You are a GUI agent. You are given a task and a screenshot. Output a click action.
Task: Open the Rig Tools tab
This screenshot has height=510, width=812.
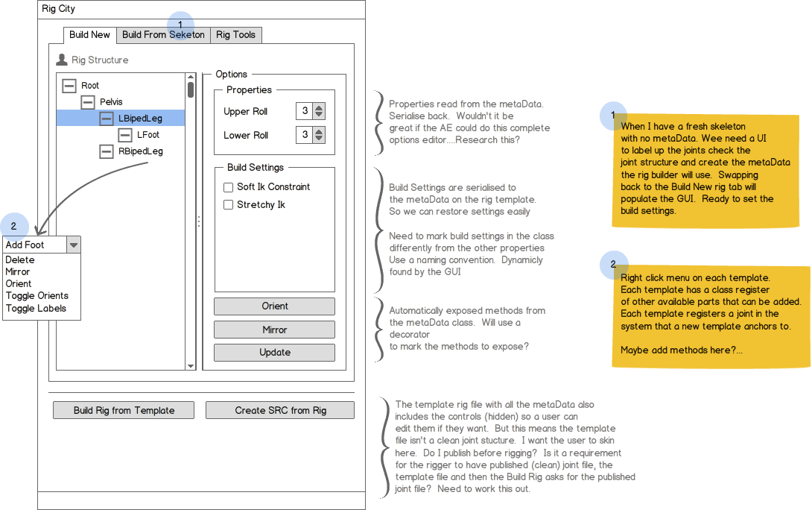click(235, 35)
